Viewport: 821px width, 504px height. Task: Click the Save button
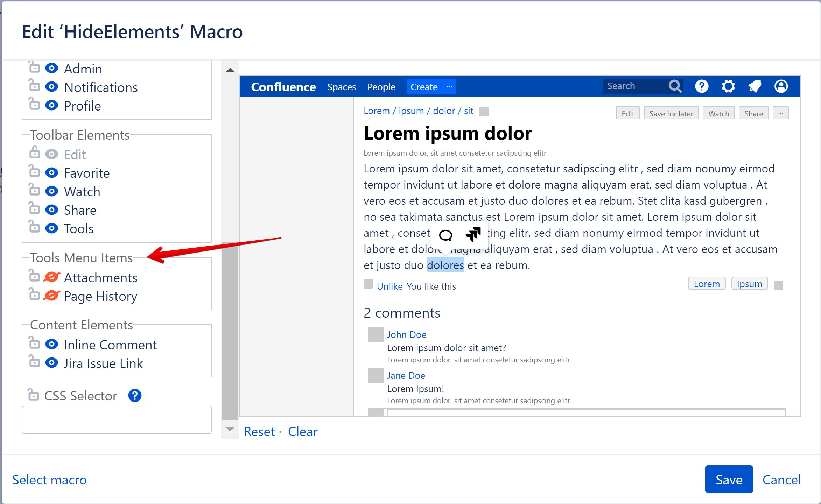pos(729,479)
